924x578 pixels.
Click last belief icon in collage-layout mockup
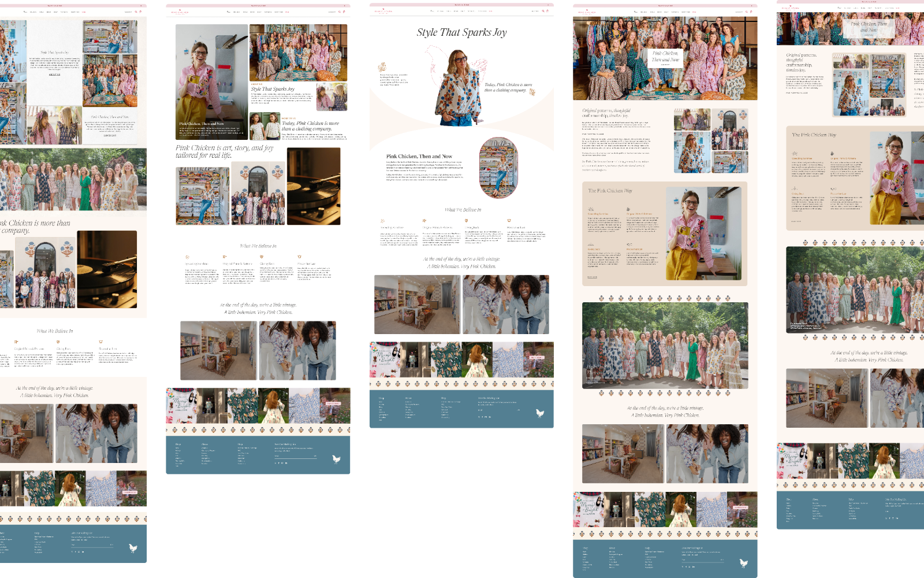[299, 257]
